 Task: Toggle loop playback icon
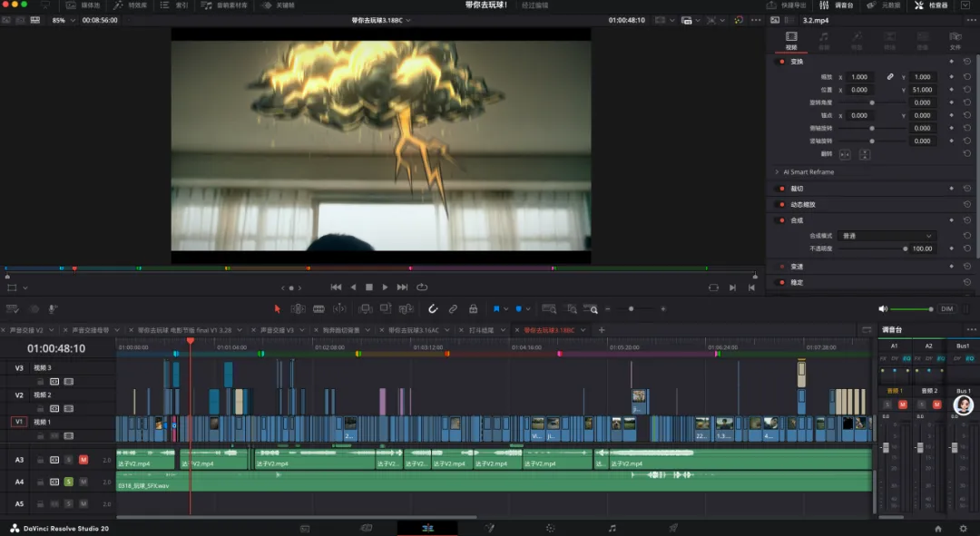(422, 287)
